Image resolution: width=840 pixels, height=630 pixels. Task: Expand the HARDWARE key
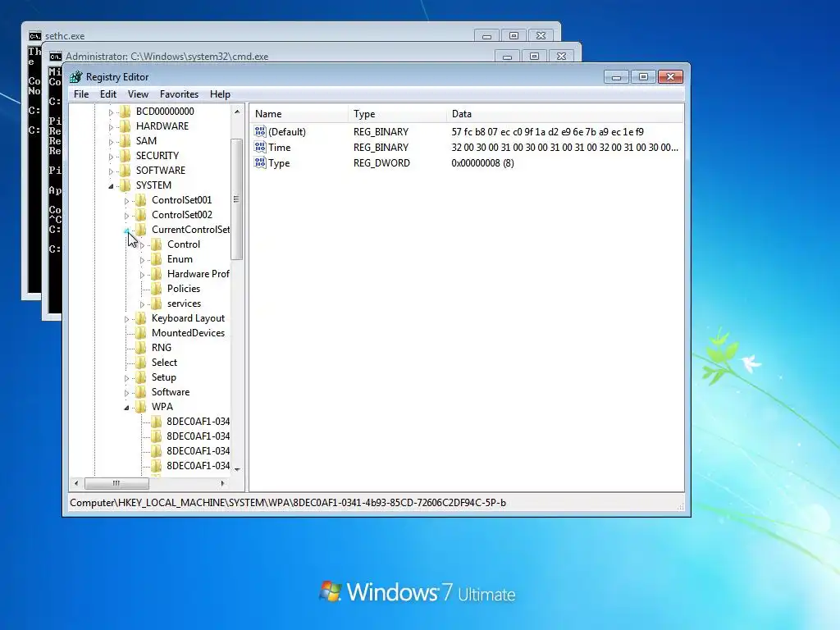(111, 127)
